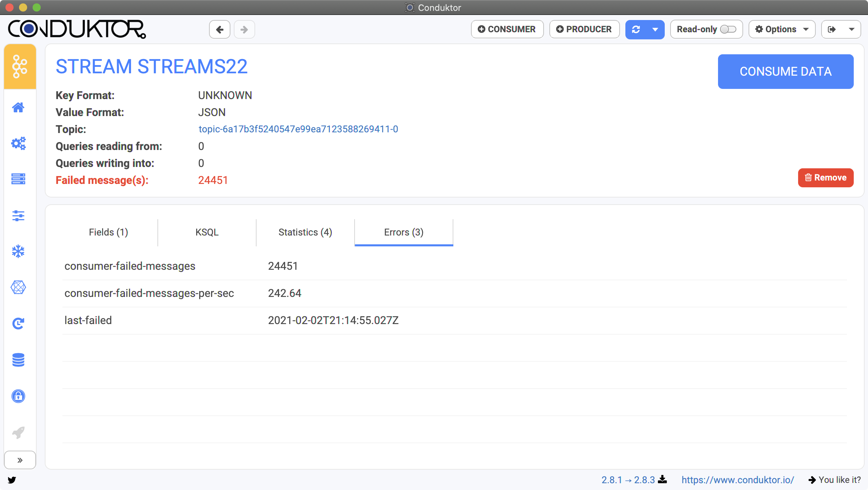Image resolution: width=868 pixels, height=490 pixels.
Task: Expand the sidebar with double chevron
Action: click(20, 460)
